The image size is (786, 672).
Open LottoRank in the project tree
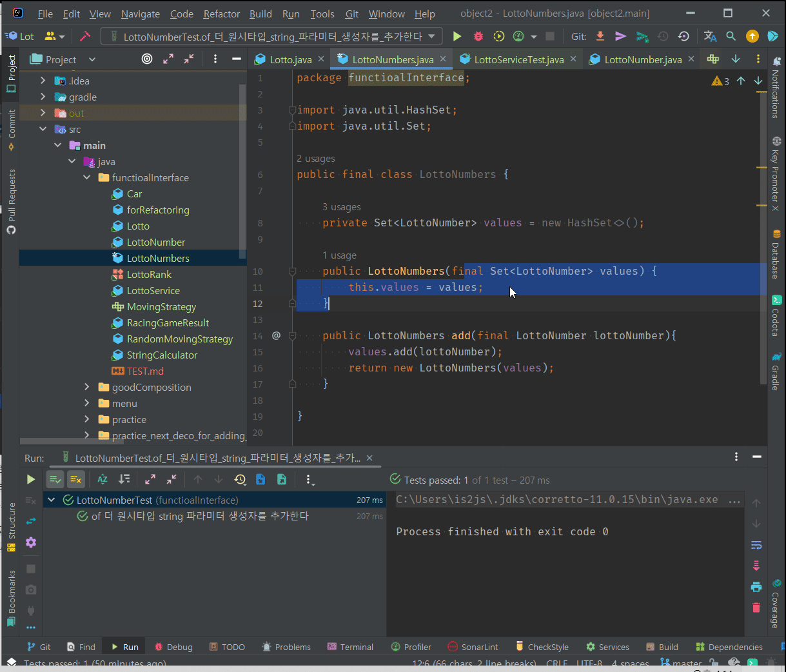point(149,274)
